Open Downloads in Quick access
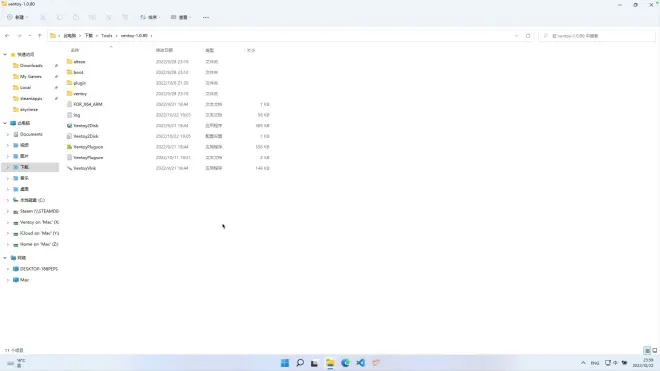 31,66
